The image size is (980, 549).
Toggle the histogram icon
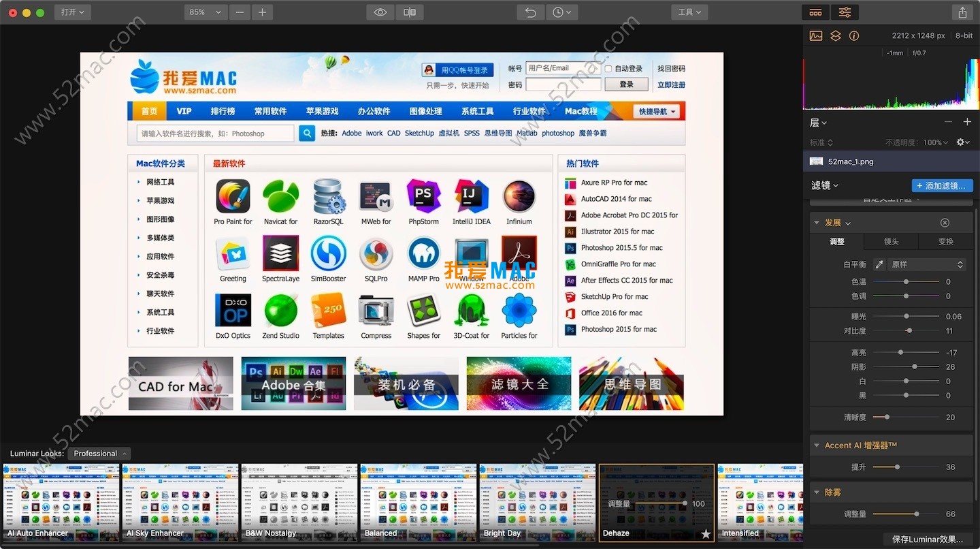pos(816,35)
